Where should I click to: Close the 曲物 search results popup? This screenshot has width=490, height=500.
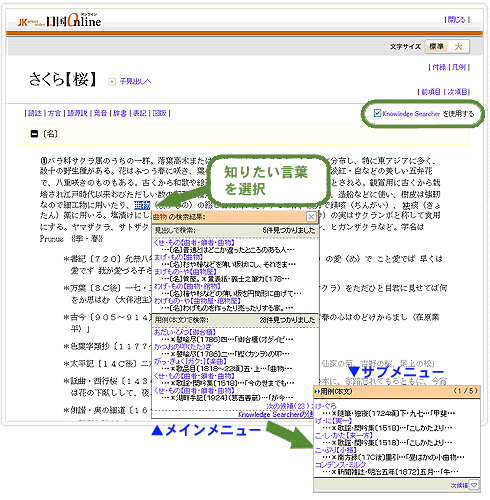311,217
